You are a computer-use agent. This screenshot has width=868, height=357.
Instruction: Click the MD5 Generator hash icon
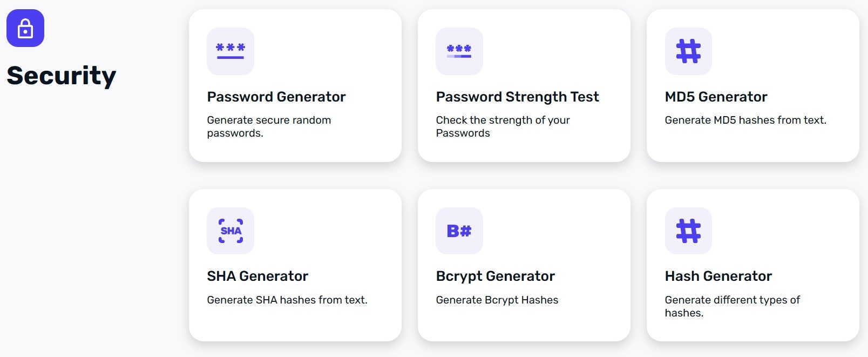[688, 51]
